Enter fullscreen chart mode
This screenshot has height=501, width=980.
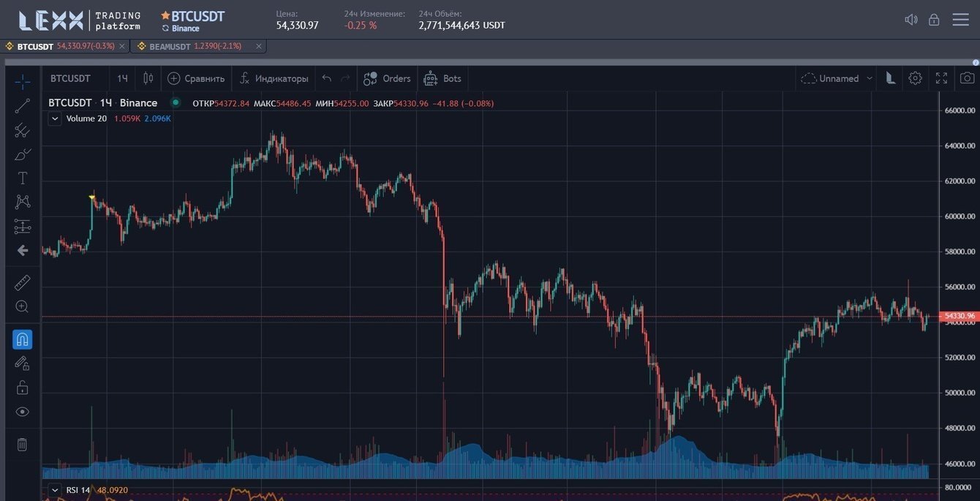pos(941,78)
